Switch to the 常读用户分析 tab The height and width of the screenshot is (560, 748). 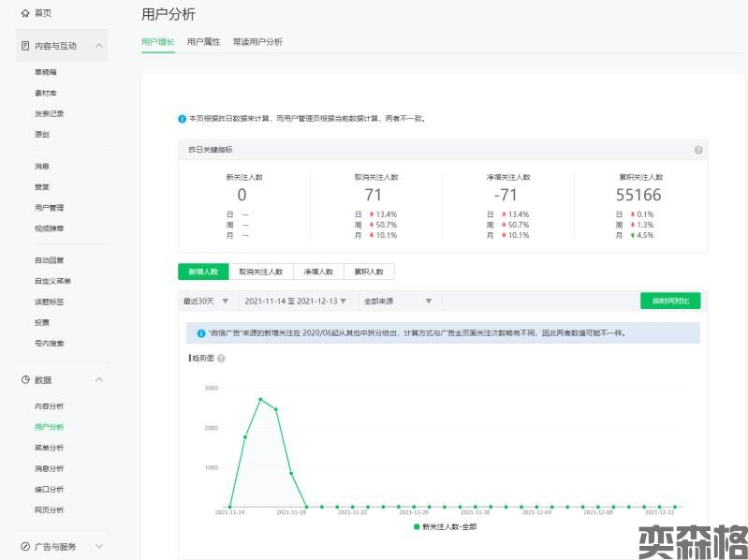[x=257, y=42]
